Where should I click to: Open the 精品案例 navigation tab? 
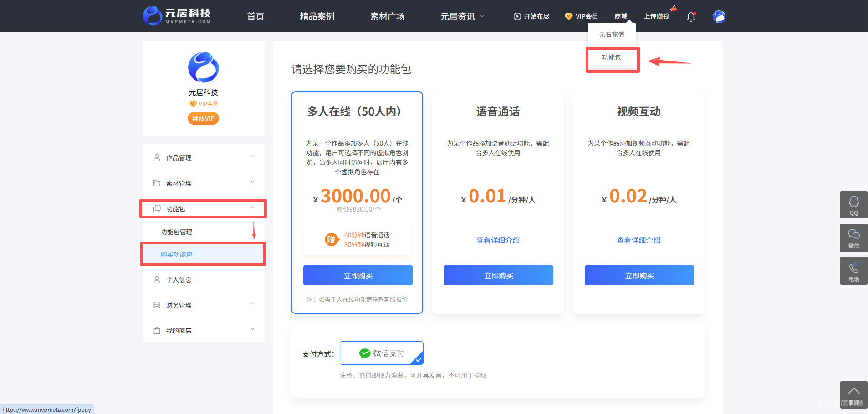pos(317,16)
